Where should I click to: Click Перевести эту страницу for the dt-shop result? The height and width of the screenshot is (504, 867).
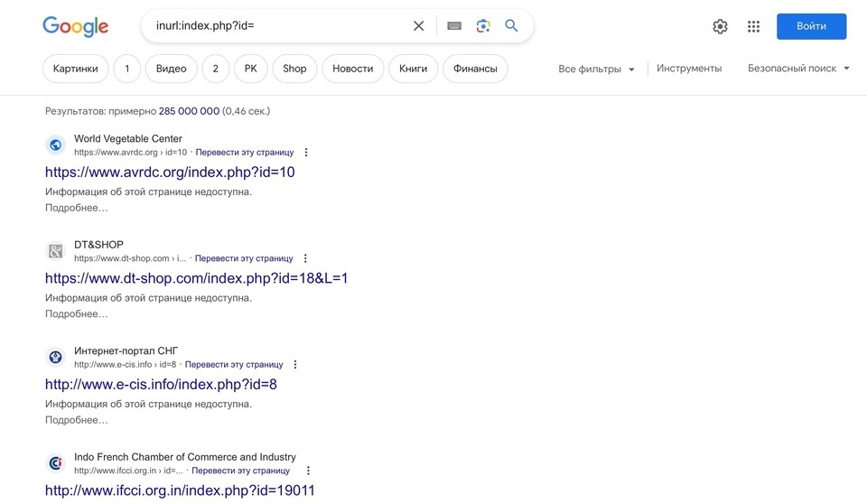pos(244,258)
